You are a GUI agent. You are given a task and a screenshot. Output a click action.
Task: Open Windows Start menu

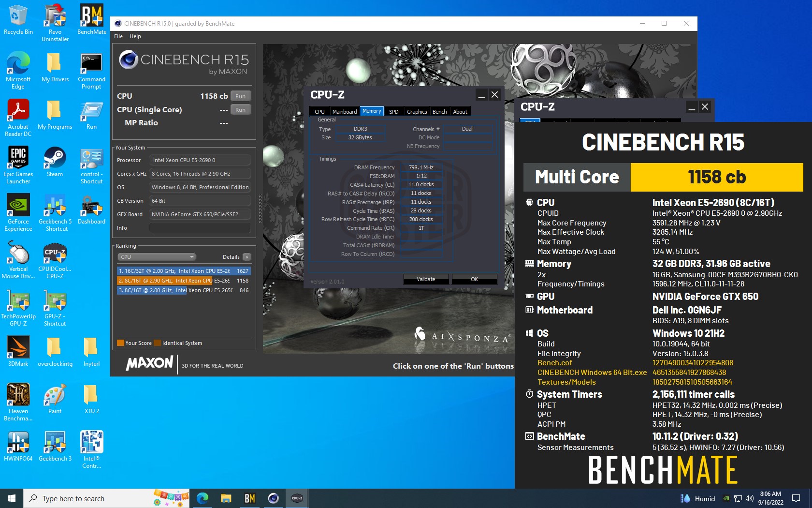pos(12,498)
